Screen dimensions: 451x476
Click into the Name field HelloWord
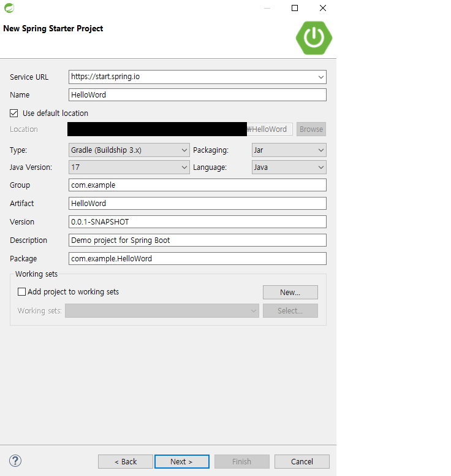tap(197, 95)
